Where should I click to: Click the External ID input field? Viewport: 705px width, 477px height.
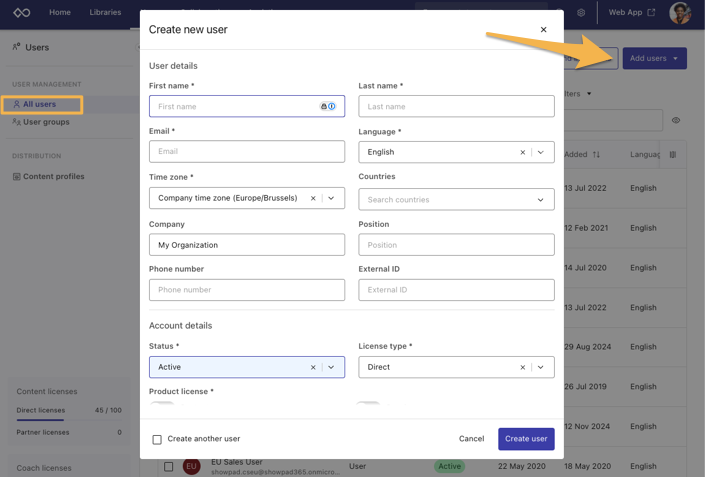pyautogui.click(x=456, y=290)
